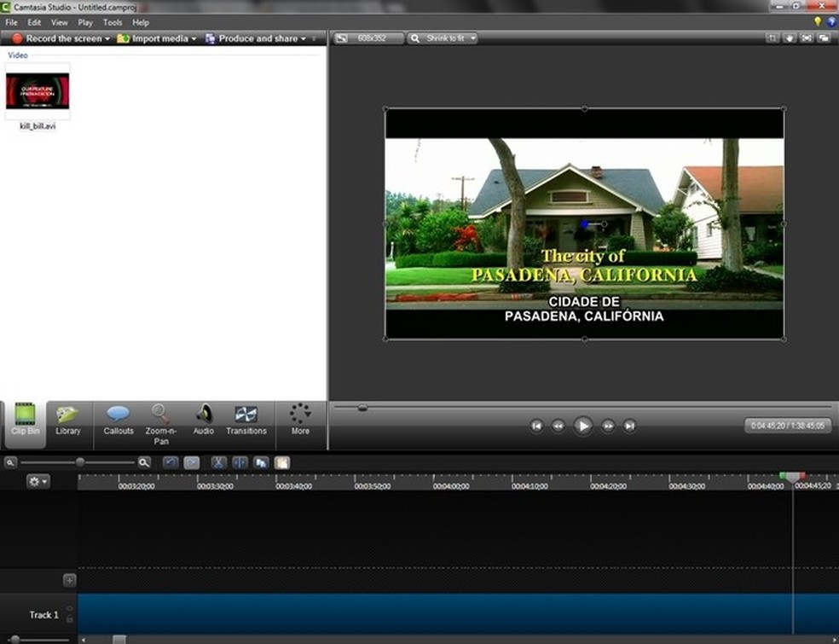Adjust the timeline zoom slider

pos(81,462)
